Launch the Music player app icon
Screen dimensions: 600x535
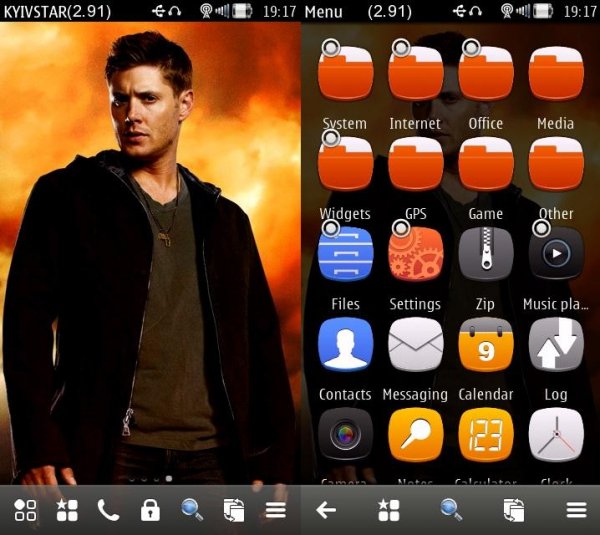coord(556,254)
